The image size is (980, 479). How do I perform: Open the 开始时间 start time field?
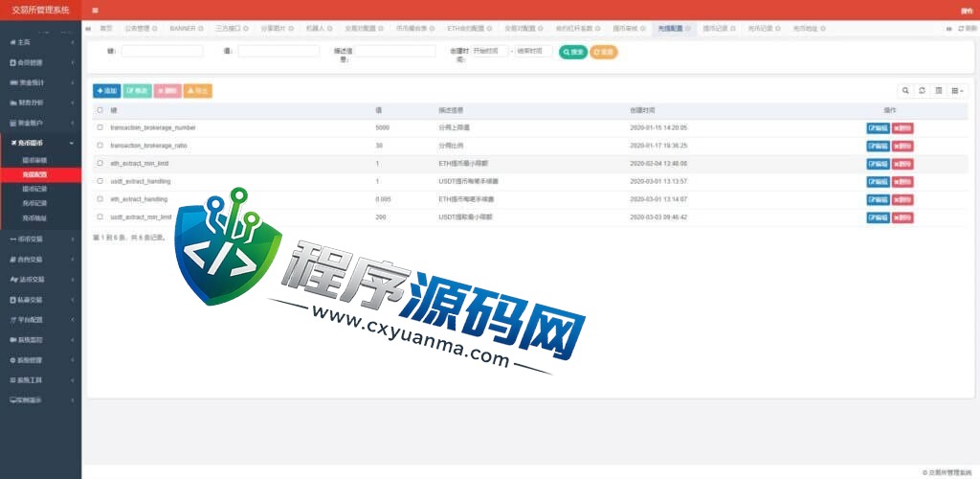click(489, 52)
